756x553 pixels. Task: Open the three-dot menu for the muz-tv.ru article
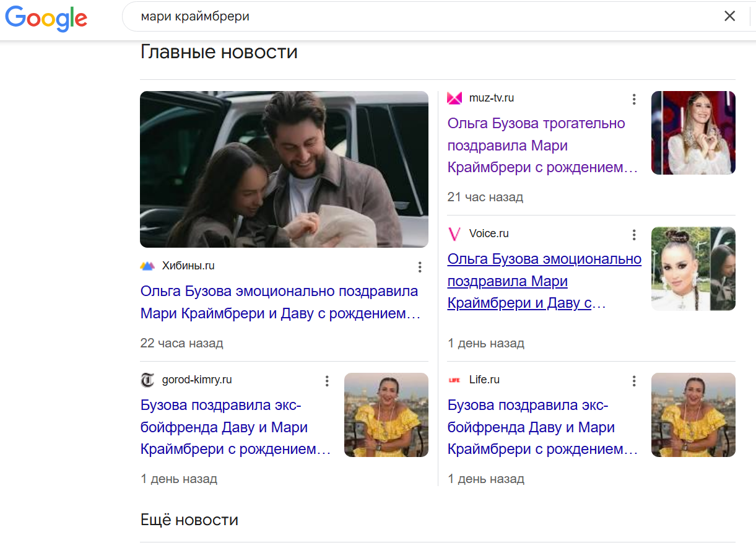634,99
